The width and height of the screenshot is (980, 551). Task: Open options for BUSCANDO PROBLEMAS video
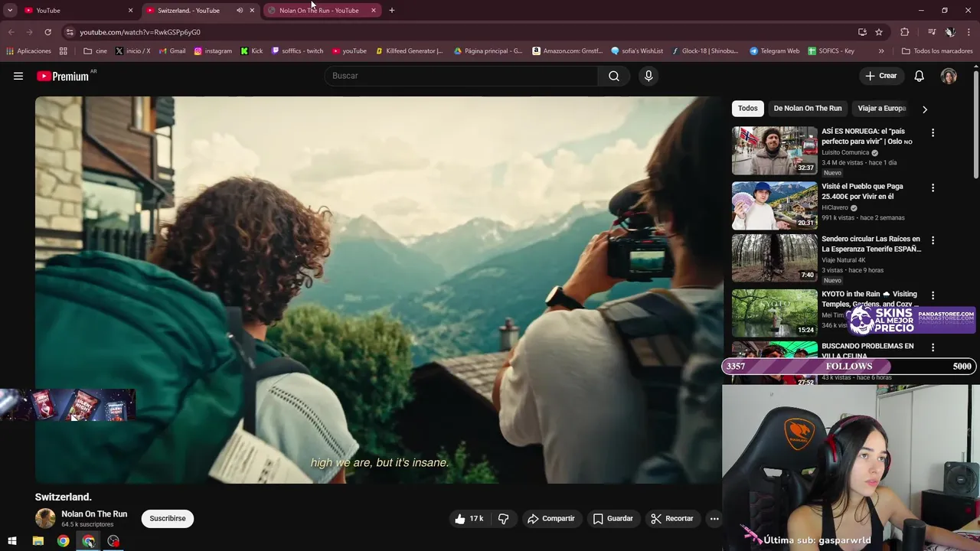click(x=933, y=347)
